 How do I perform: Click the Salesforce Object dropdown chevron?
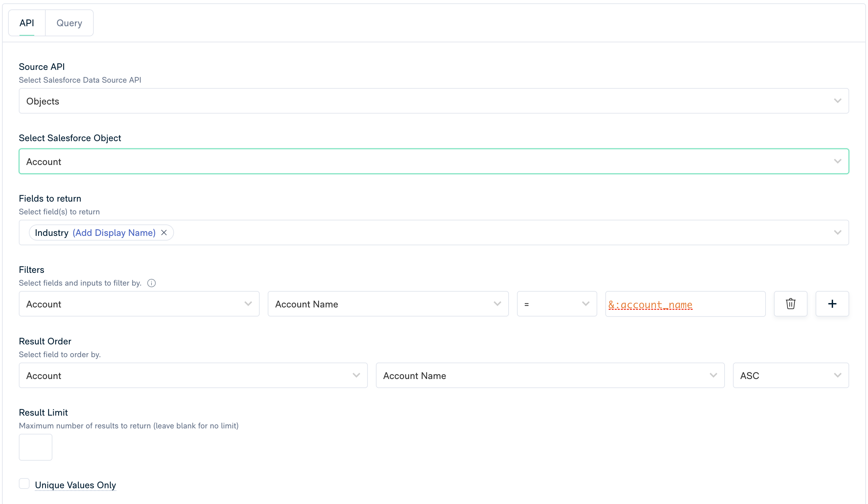pyautogui.click(x=837, y=161)
